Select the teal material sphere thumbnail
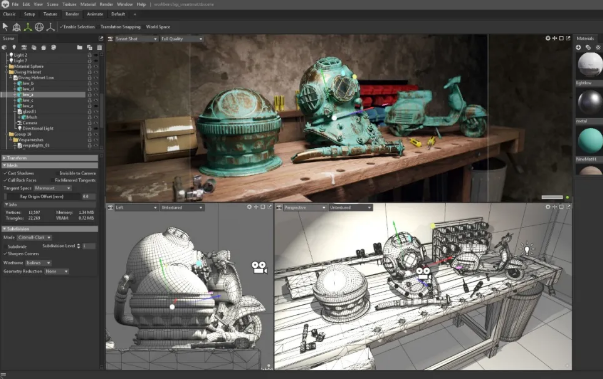This screenshot has height=379, width=603. coord(590,141)
